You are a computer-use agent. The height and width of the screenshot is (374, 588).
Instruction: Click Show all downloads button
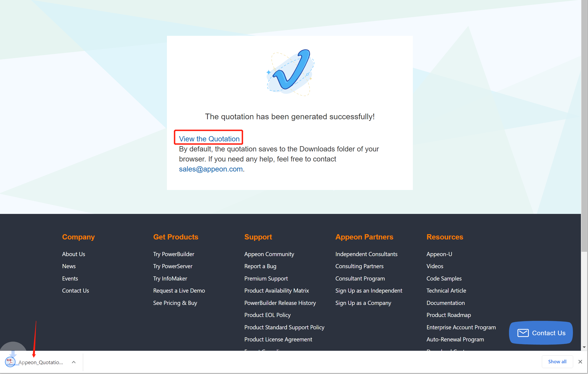tap(557, 361)
